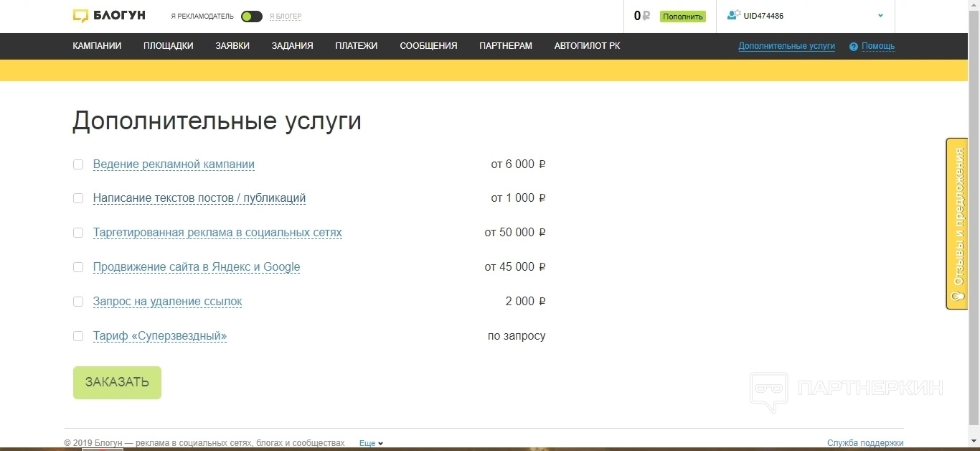Toggle advertiser/blogger mode switch
Image resolution: width=980 pixels, height=451 pixels.
pos(251,17)
